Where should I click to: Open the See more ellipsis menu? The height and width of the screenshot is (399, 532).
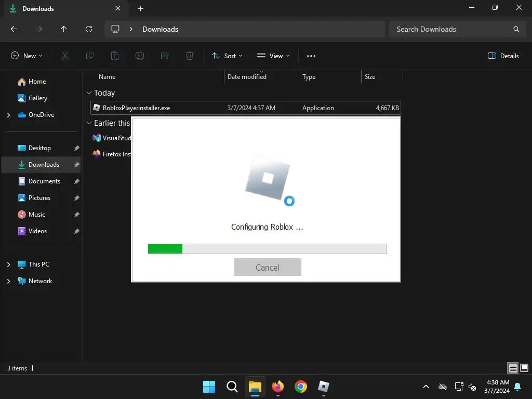pyautogui.click(x=311, y=56)
